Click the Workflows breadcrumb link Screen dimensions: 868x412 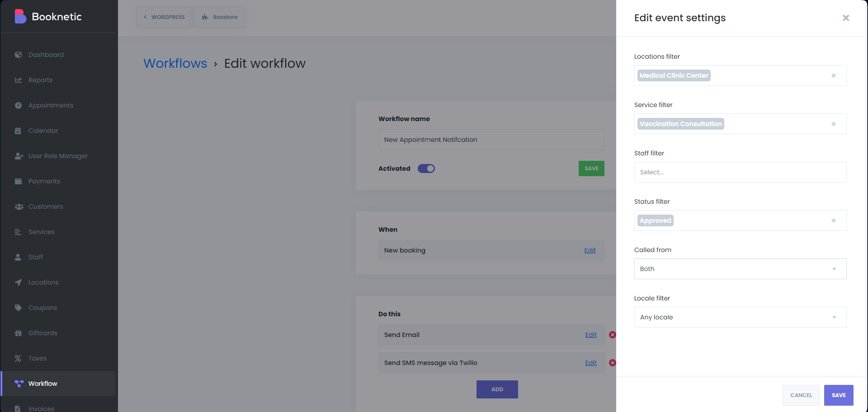point(175,63)
